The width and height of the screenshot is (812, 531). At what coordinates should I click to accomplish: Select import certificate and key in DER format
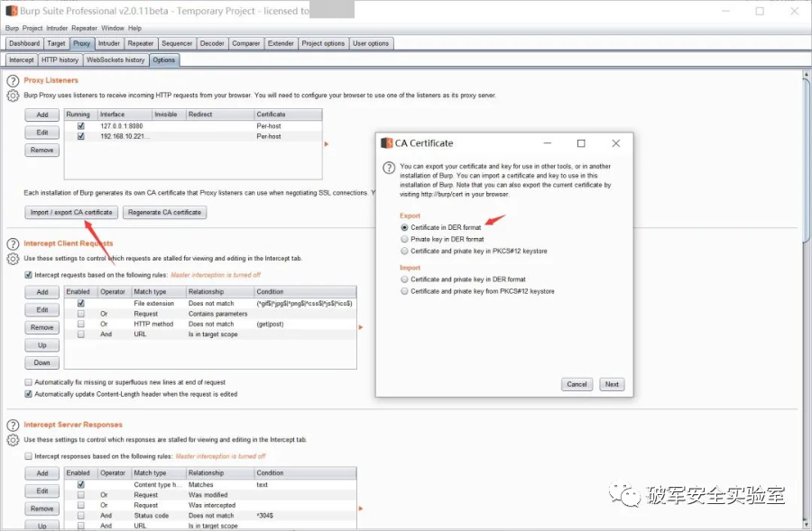(404, 279)
